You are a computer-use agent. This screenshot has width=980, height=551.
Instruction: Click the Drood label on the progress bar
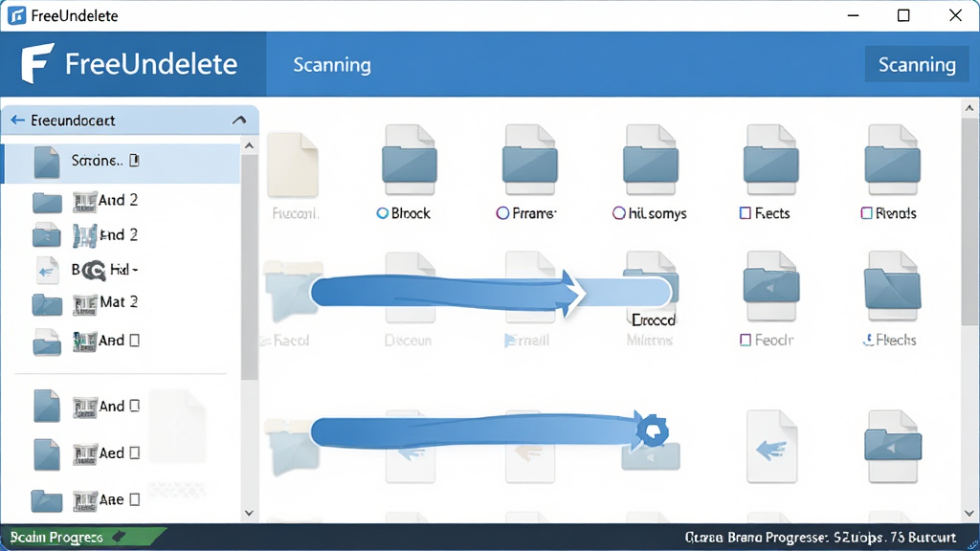[654, 320]
